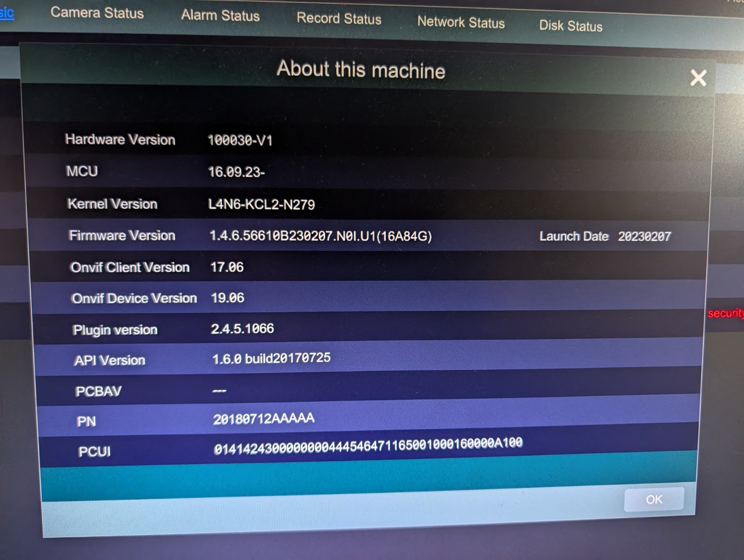This screenshot has width=744, height=560.
Task: Click the Firmware Version label
Action: pyautogui.click(x=122, y=235)
